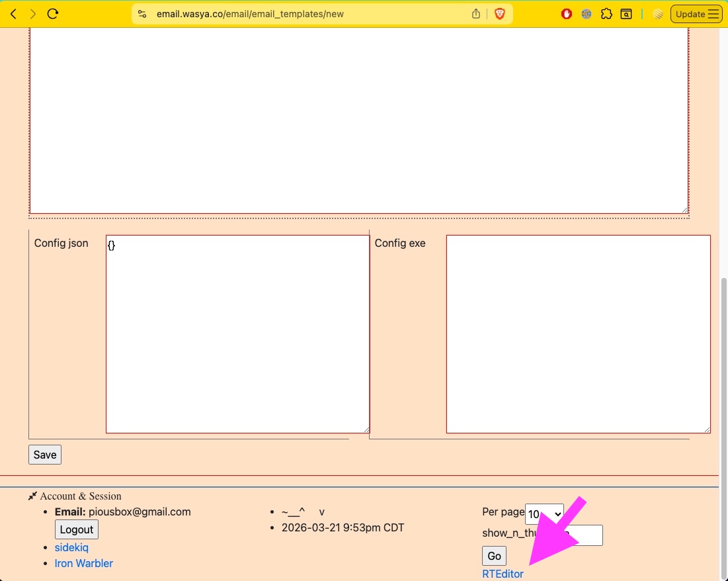Save the new email template
This screenshot has width=728, height=581.
44,455
